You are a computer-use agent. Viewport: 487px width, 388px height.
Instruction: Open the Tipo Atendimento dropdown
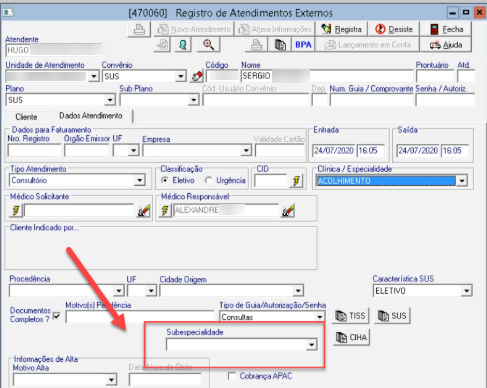click(x=139, y=180)
